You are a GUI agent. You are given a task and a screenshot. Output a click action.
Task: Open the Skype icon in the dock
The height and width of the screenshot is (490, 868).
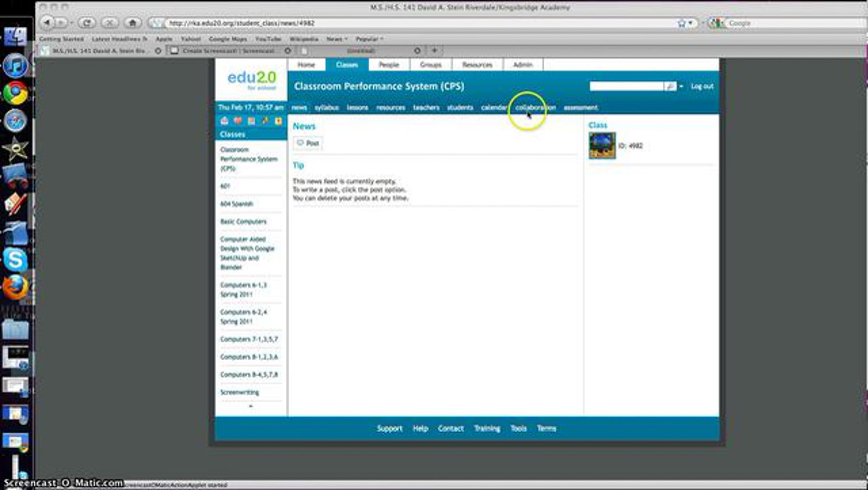click(15, 259)
